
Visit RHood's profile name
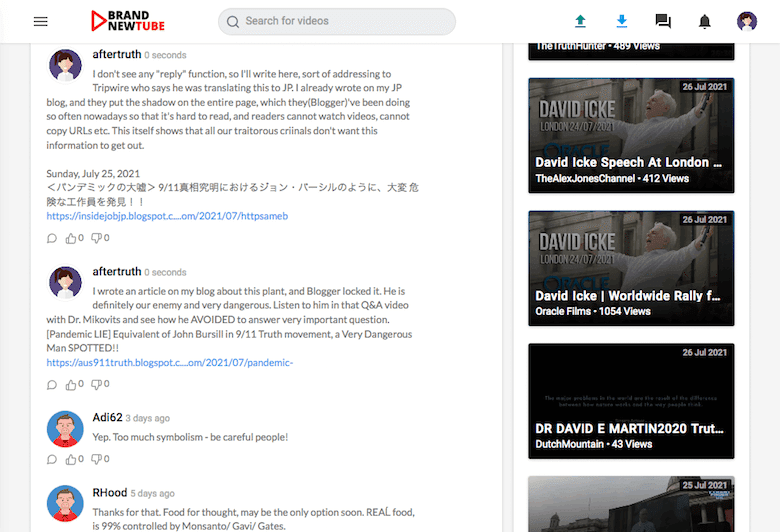[110, 493]
